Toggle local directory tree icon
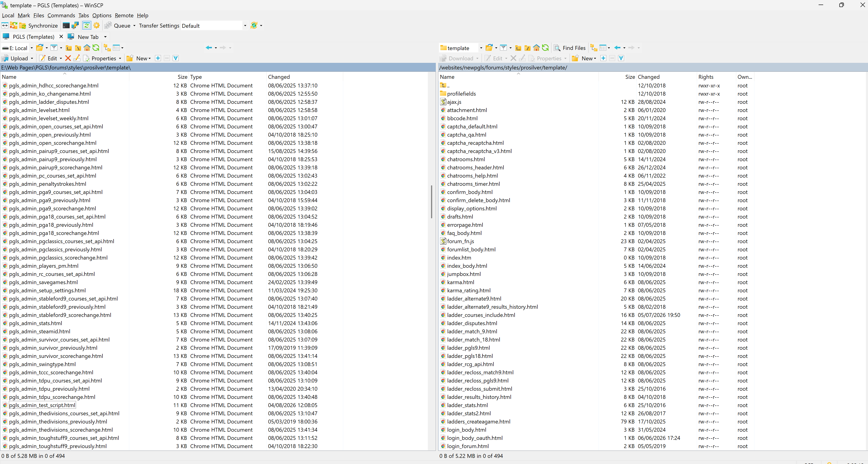The height and width of the screenshot is (464, 868). tap(107, 48)
